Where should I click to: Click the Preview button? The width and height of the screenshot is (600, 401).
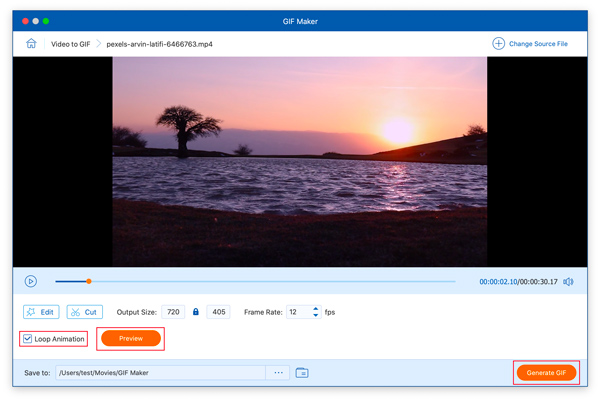point(131,338)
